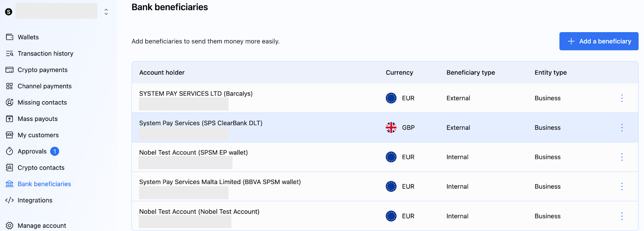Click the Wallets icon in sidebar

[10, 37]
